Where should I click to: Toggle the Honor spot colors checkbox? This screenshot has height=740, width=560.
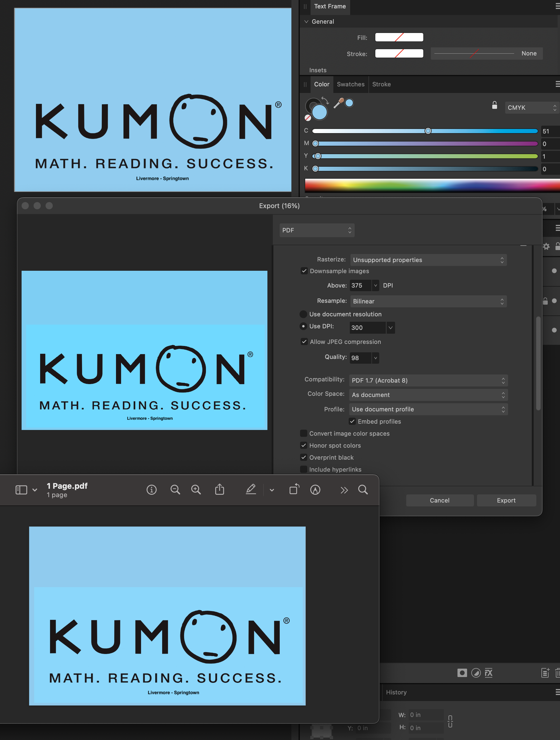[303, 445]
